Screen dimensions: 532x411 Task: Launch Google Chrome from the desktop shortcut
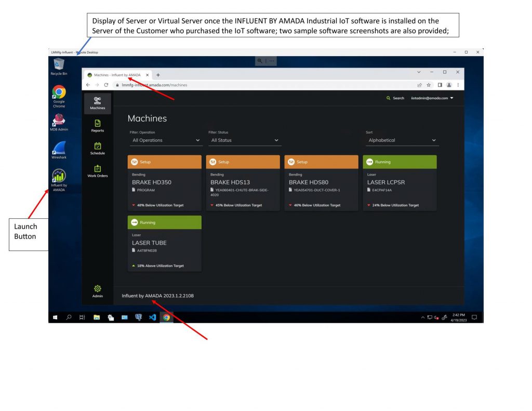59,97
